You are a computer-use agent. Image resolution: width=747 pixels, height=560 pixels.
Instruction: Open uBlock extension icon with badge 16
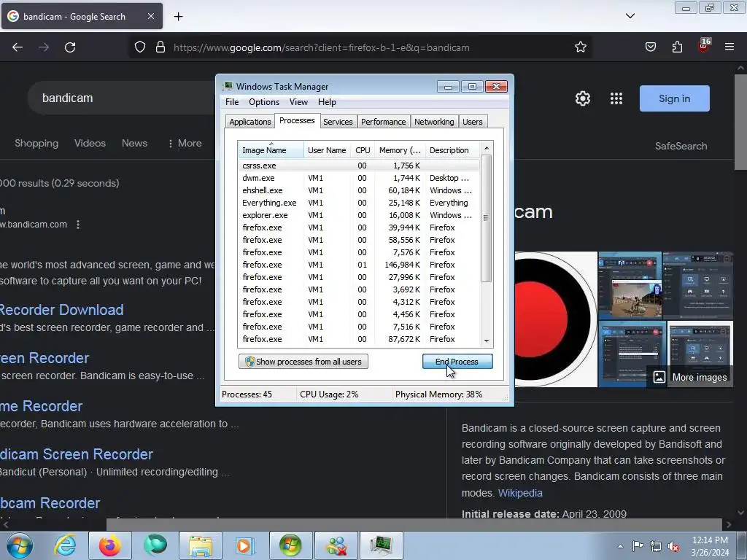click(704, 46)
